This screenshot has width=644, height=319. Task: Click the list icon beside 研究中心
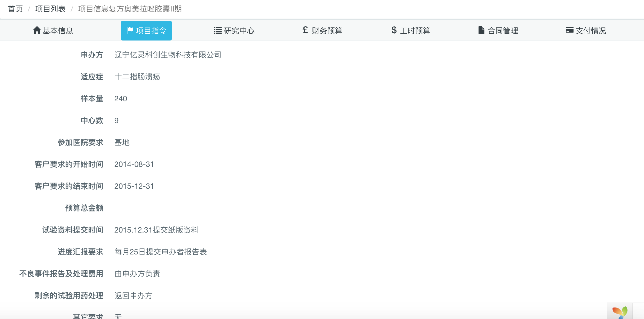[x=218, y=30]
